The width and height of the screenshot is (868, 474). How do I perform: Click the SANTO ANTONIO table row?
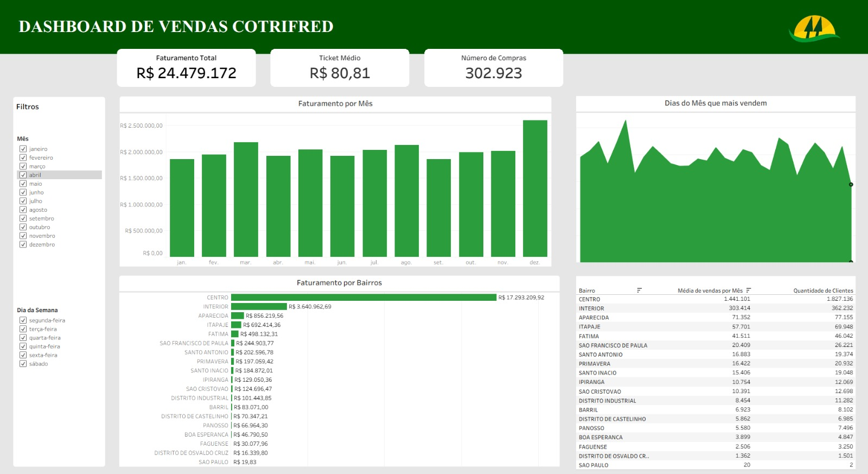[716, 355]
